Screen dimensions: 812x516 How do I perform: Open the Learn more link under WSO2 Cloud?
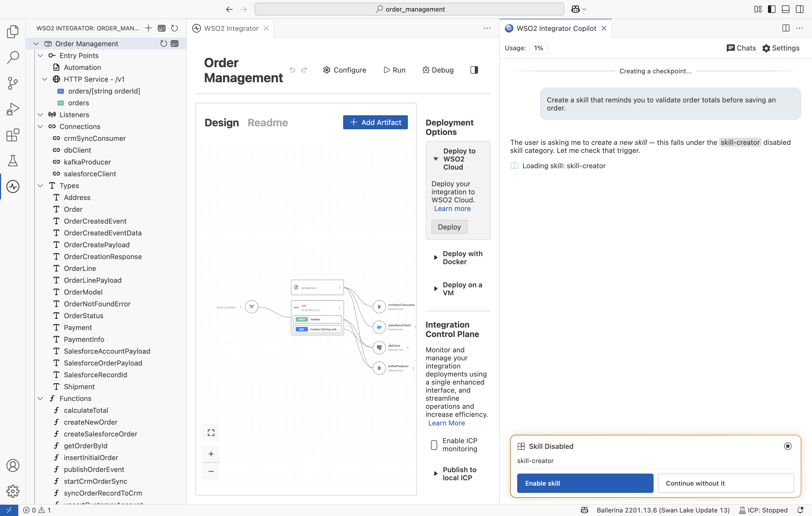click(x=452, y=209)
